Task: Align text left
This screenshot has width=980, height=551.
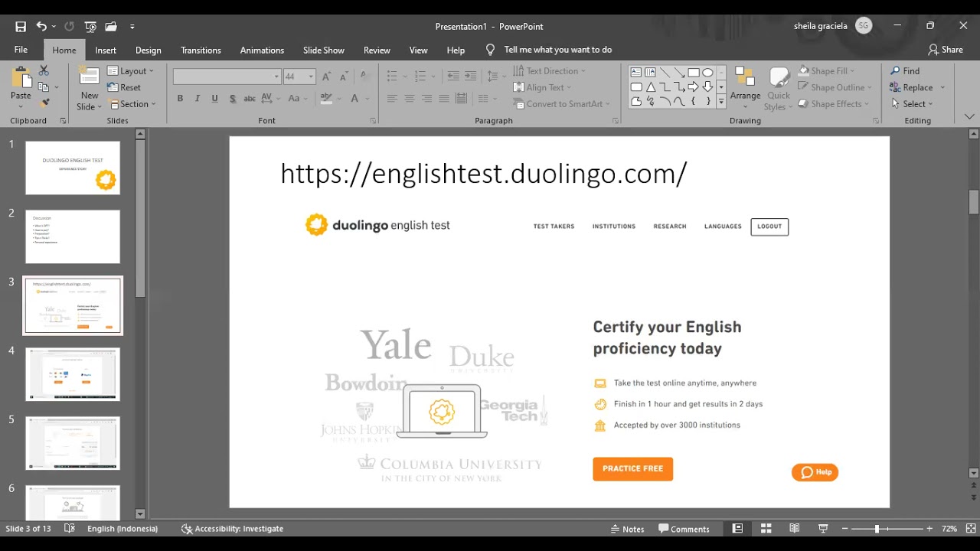Action: (x=392, y=98)
